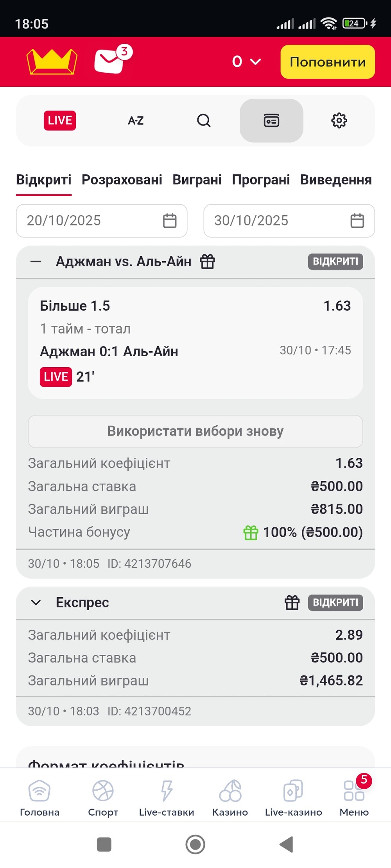Switch to the Розраховані tab
This screenshot has height=868, width=391.
(122, 180)
